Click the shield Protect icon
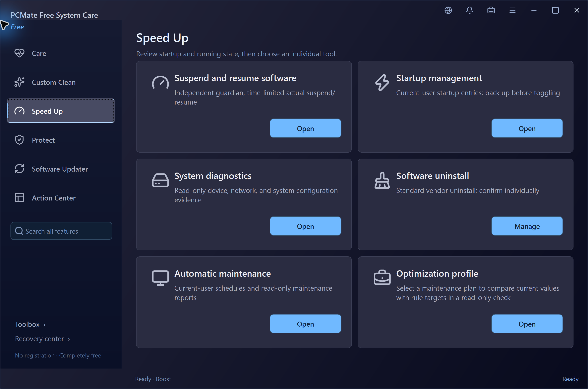Viewport: 588px width, 389px height. pyautogui.click(x=19, y=140)
